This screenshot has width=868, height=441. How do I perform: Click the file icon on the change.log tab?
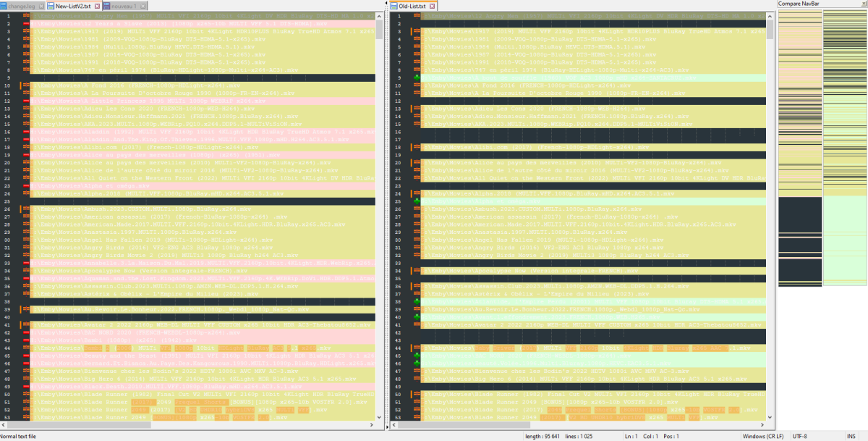click(x=4, y=5)
